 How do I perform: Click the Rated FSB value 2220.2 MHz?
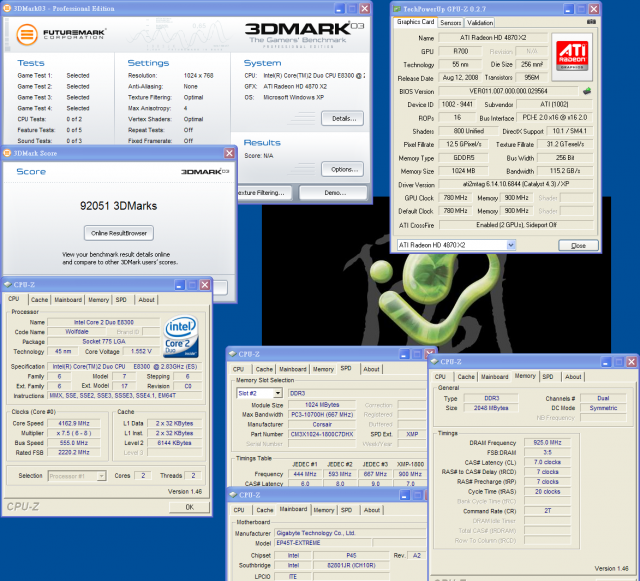click(73, 452)
